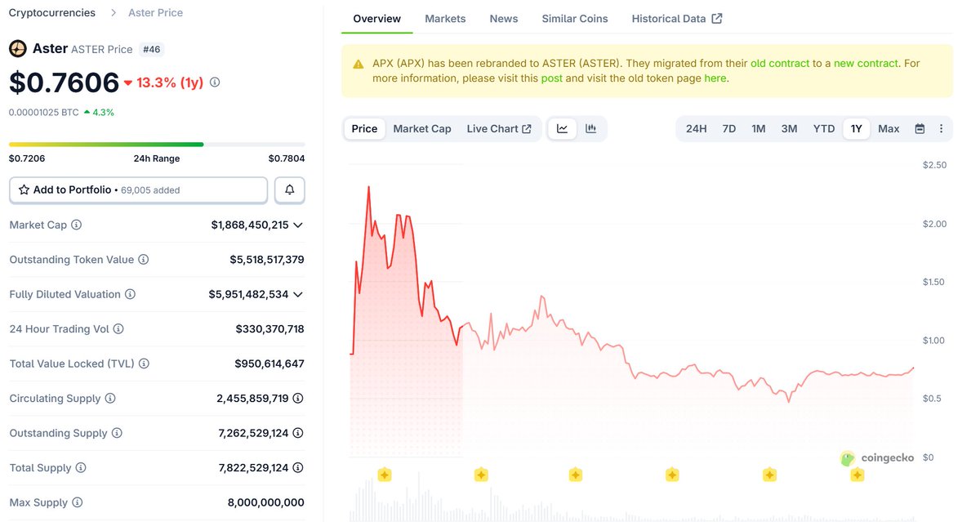
Task: Click the bell price alert button
Action: point(290,190)
